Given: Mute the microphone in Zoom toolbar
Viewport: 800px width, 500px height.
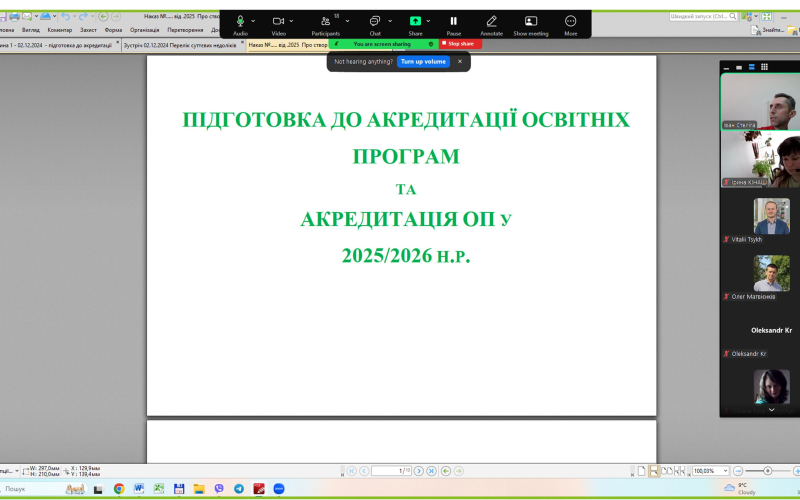Looking at the screenshot, I should pyautogui.click(x=240, y=24).
